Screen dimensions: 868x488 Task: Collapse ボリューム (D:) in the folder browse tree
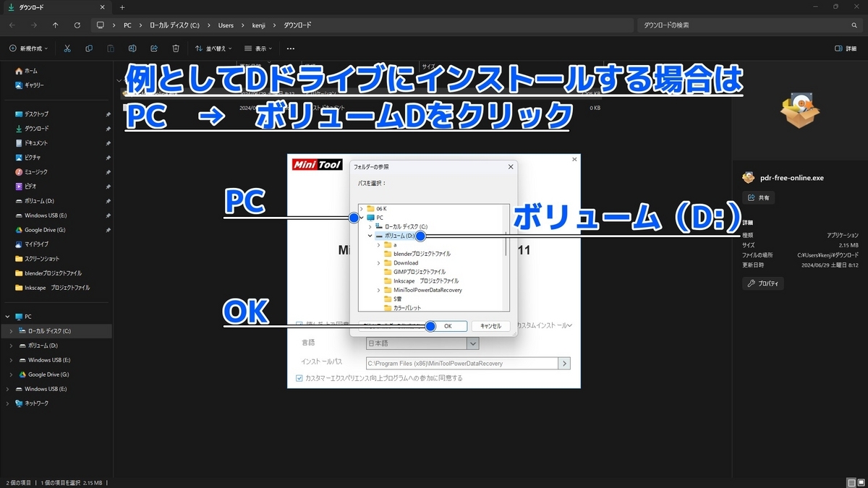[x=370, y=235]
